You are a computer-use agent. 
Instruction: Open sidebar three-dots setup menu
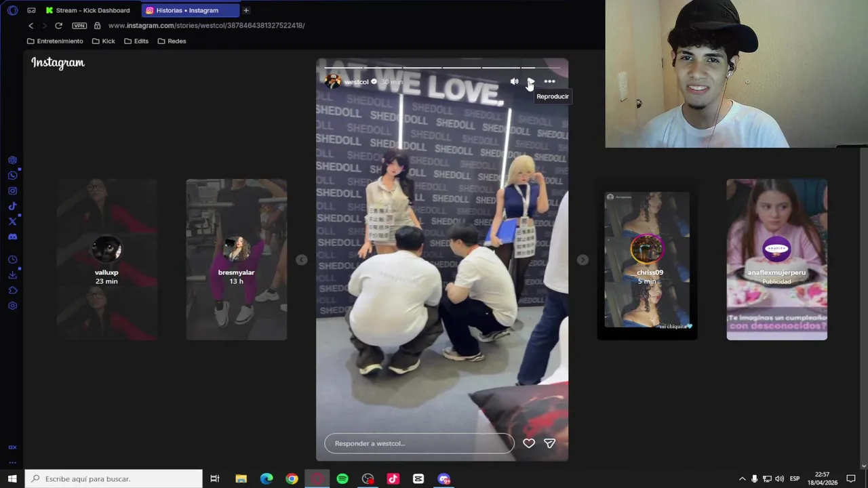12,463
